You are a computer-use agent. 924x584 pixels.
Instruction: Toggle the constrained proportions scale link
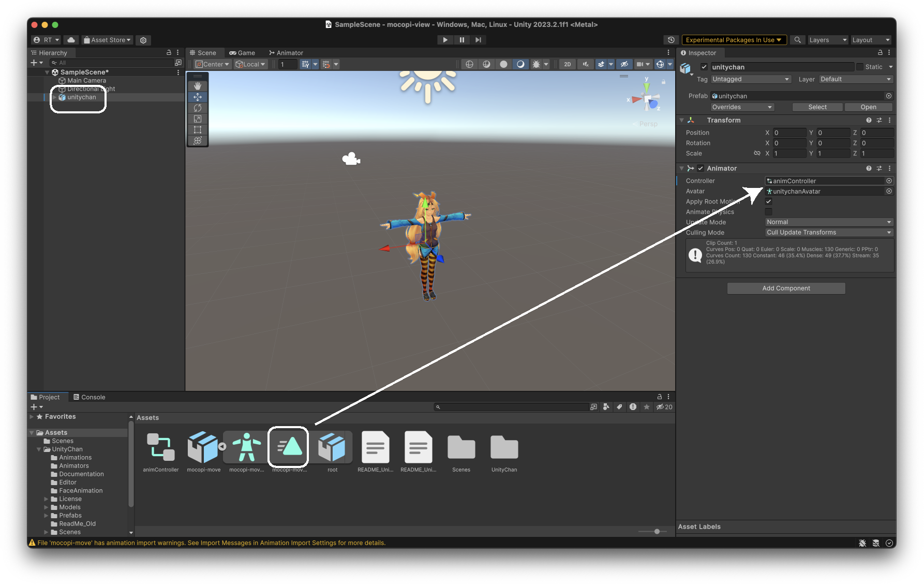pos(757,153)
